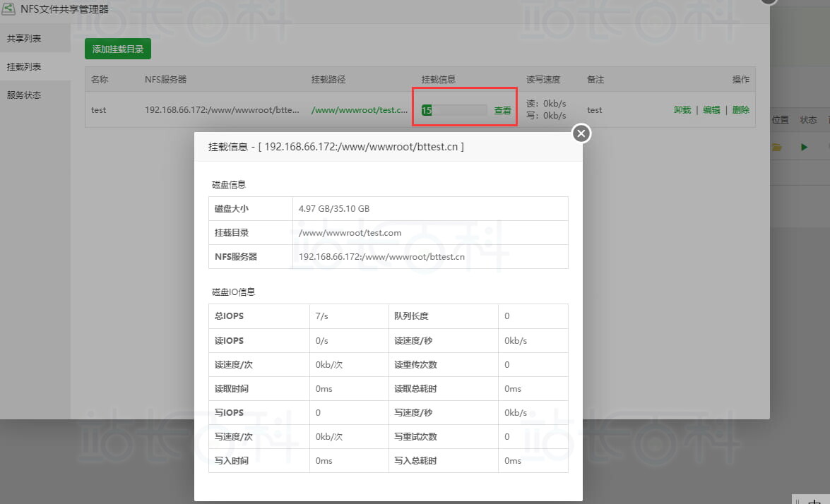Screen dimensions: 830x504
Task: Close the mount info dialog
Action: 581,133
